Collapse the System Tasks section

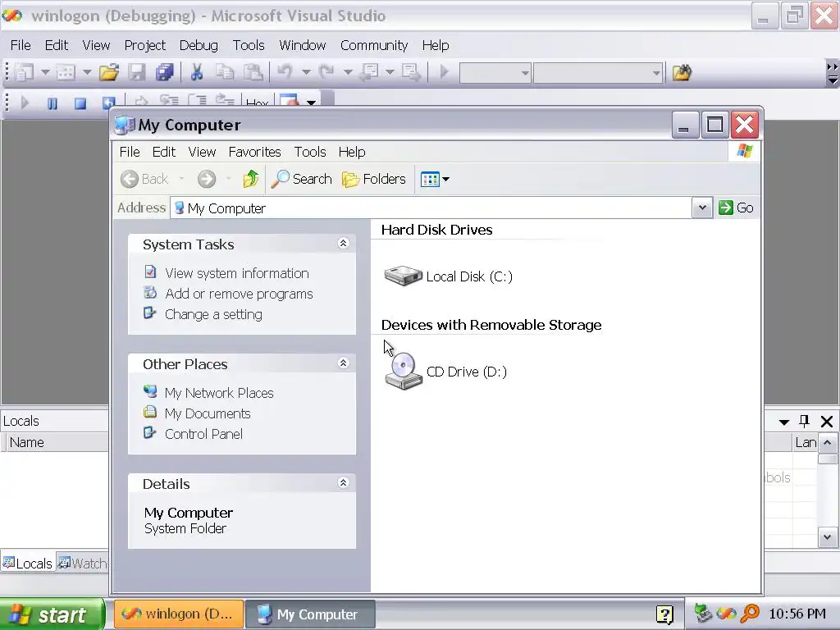(344, 244)
